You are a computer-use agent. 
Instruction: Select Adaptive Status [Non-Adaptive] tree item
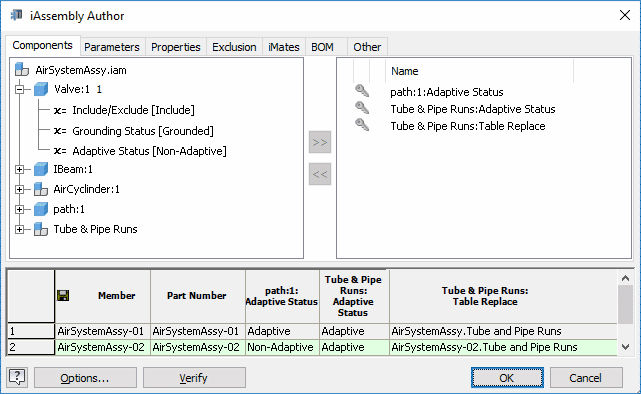coord(149,151)
